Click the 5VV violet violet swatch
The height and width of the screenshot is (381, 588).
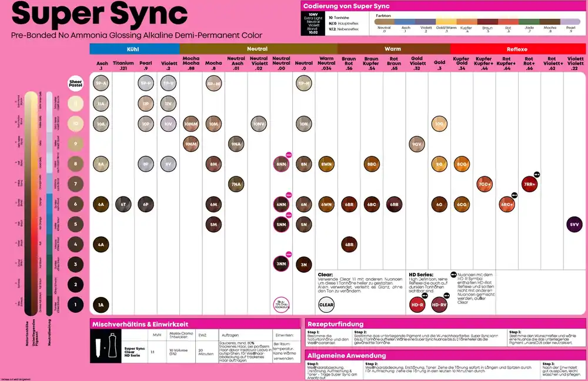574,225
